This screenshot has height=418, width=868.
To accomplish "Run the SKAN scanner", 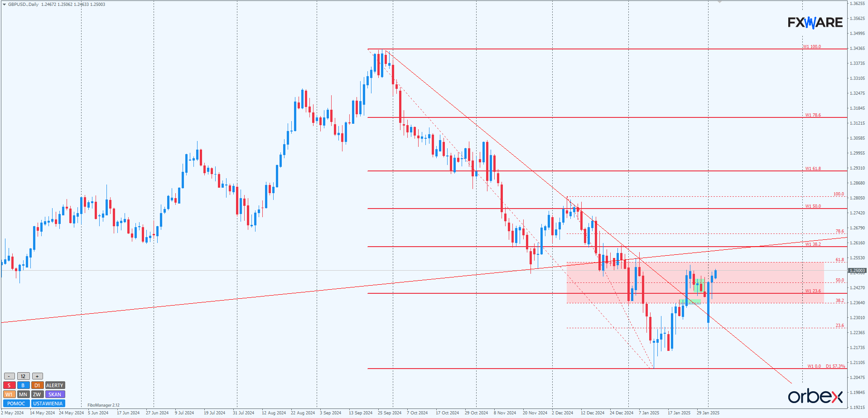I will 55,394.
